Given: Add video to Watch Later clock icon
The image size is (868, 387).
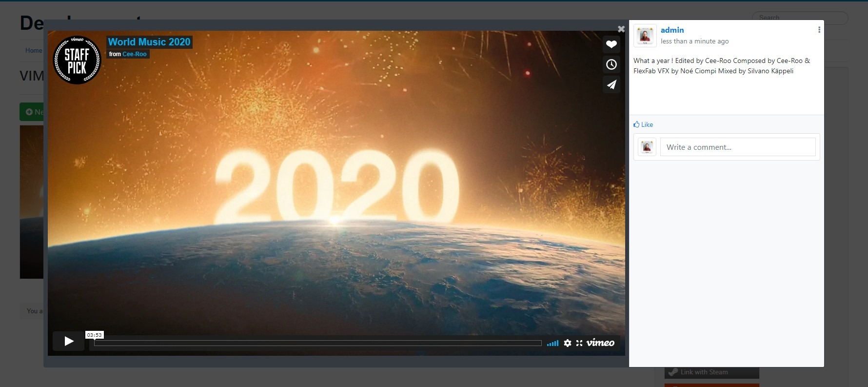Looking at the screenshot, I should [612, 64].
